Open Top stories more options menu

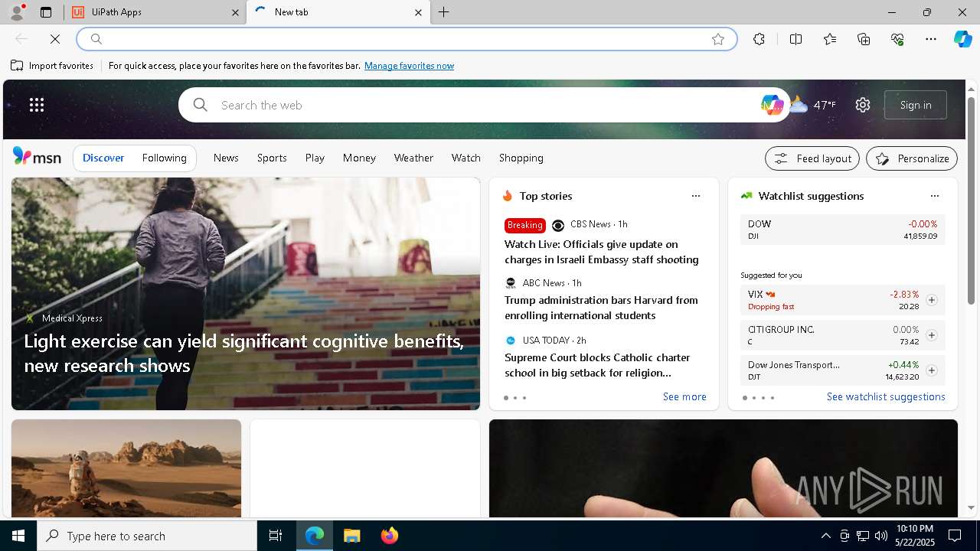pyautogui.click(x=696, y=196)
